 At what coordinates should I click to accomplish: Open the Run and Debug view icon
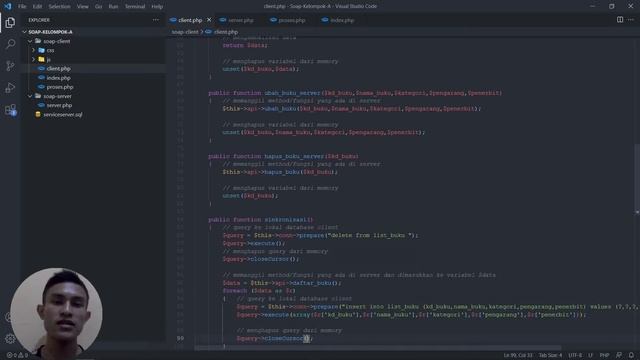point(10,88)
